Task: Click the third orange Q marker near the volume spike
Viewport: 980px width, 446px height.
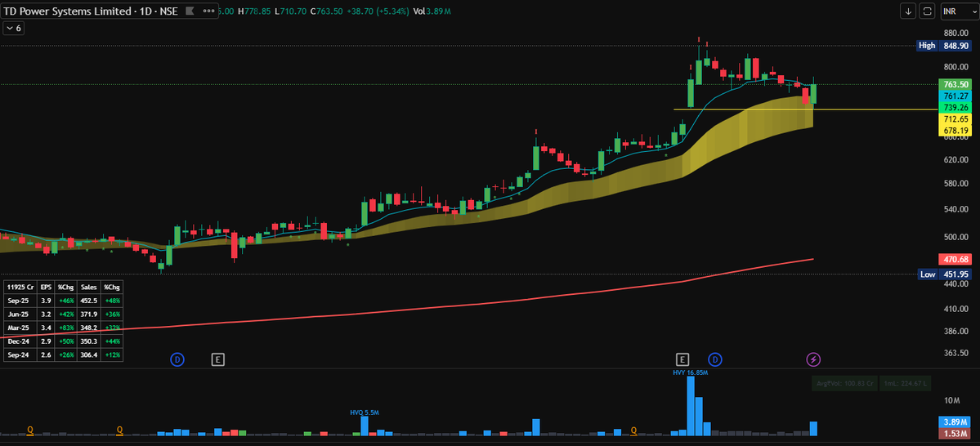Action: tap(633, 430)
